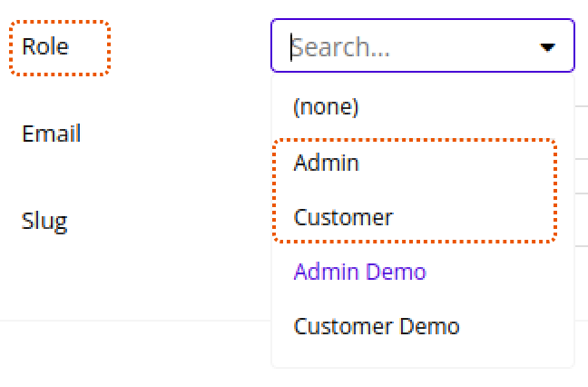Choose Customer Demo from the dropdown
This screenshot has width=588, height=387.
click(377, 326)
